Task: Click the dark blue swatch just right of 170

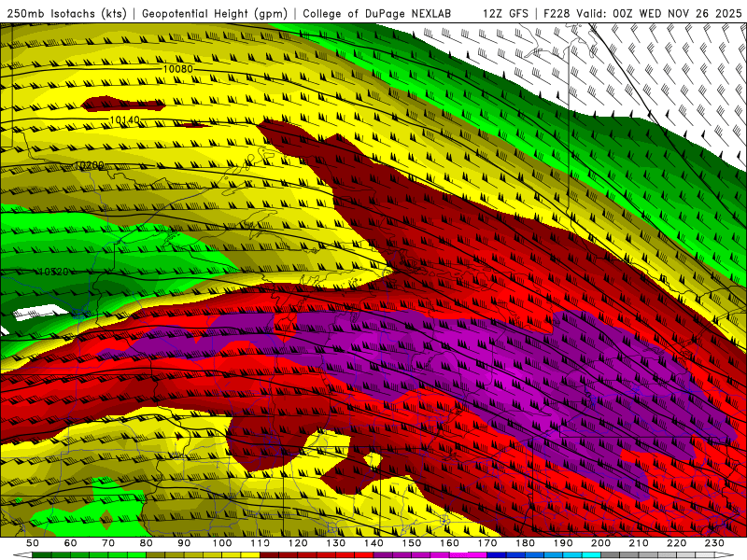Action: tap(497, 555)
